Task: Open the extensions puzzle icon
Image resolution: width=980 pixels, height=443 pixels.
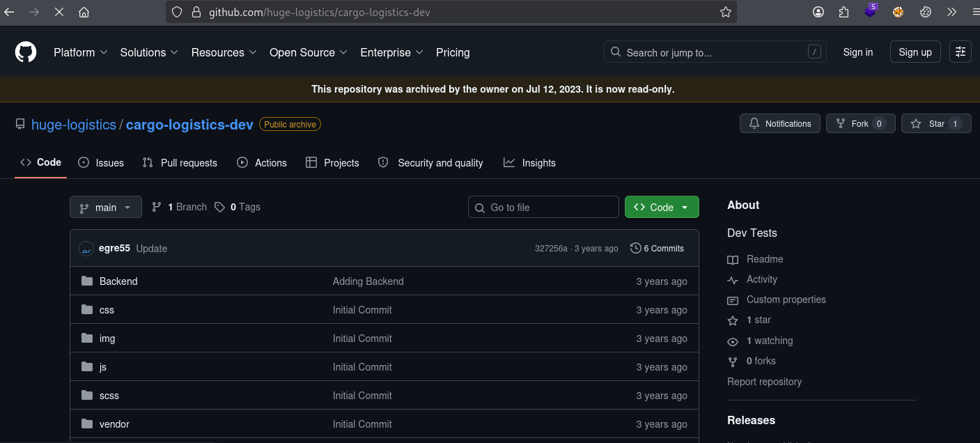Action: (x=844, y=12)
